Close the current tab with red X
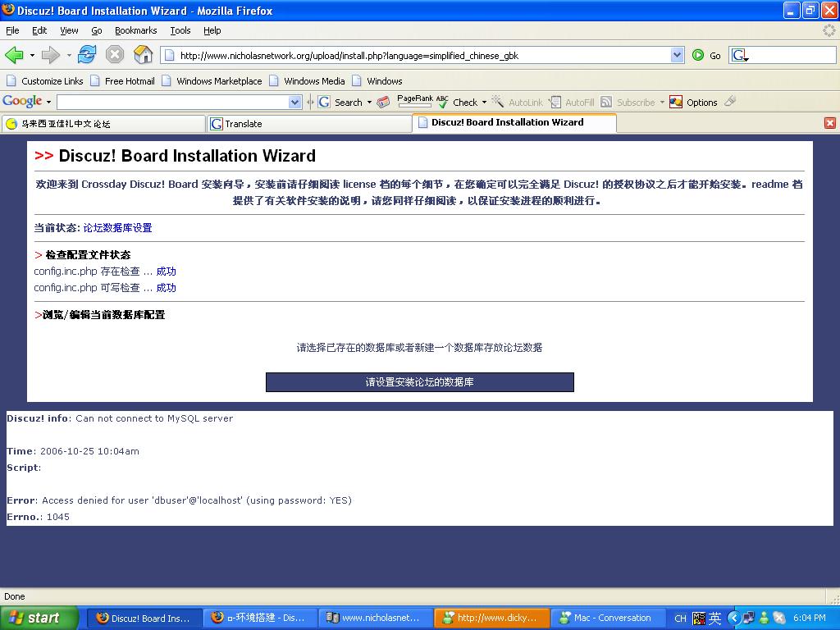This screenshot has height=630, width=840. tap(830, 123)
